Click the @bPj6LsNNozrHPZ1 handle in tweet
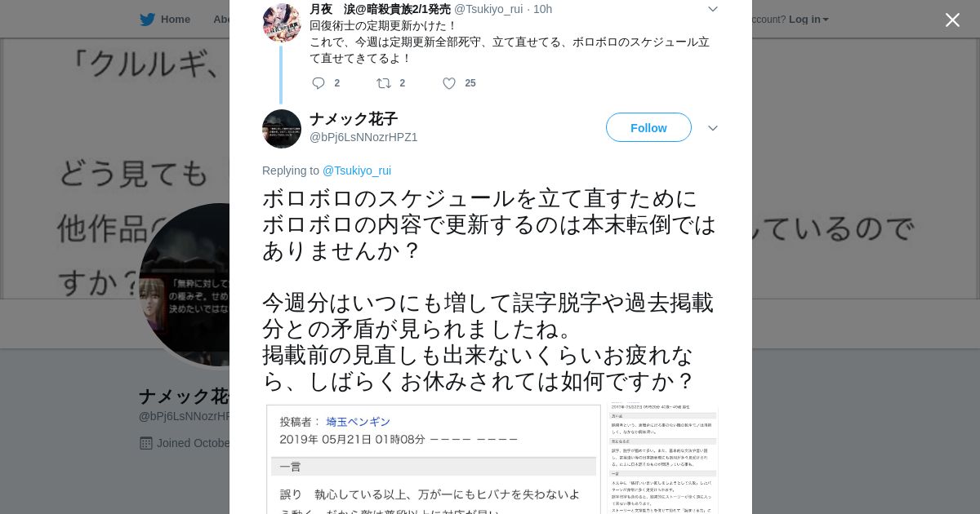Image resolution: width=980 pixels, height=514 pixels. point(363,137)
